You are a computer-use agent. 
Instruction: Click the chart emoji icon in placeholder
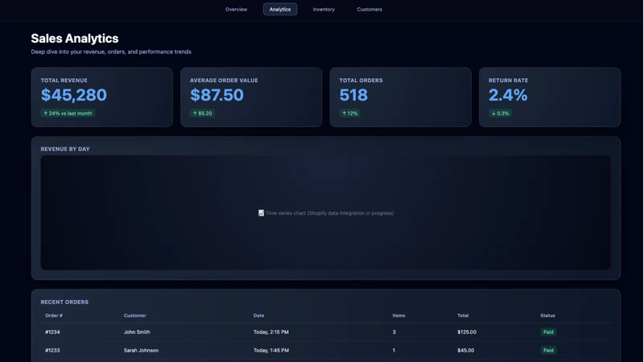click(261, 213)
